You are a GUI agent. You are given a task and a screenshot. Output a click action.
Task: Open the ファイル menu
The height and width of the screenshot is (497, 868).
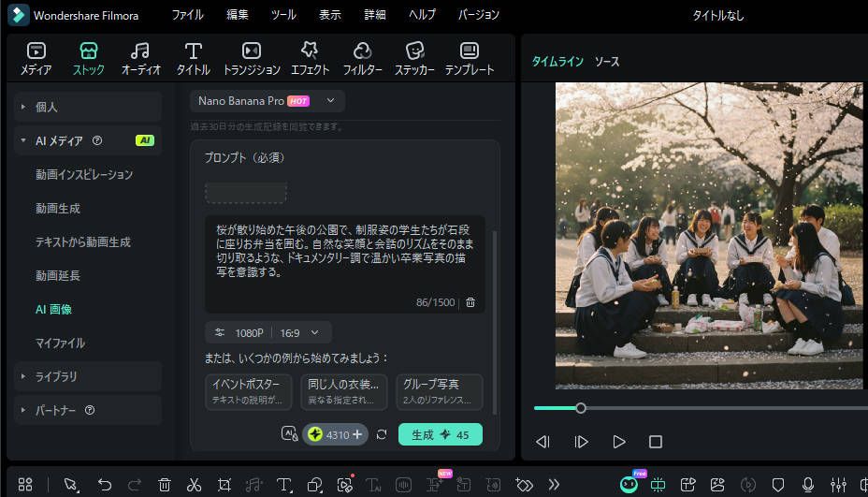(187, 15)
